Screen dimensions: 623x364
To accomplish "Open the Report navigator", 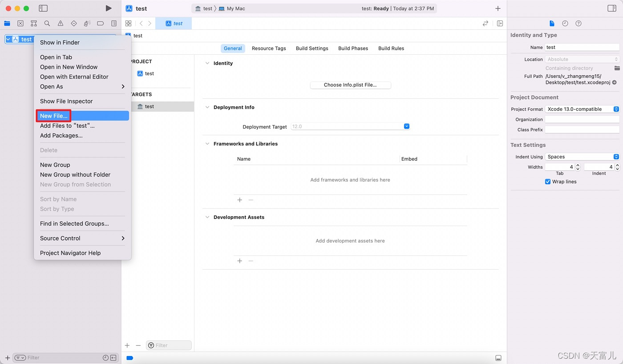I will click(x=114, y=23).
